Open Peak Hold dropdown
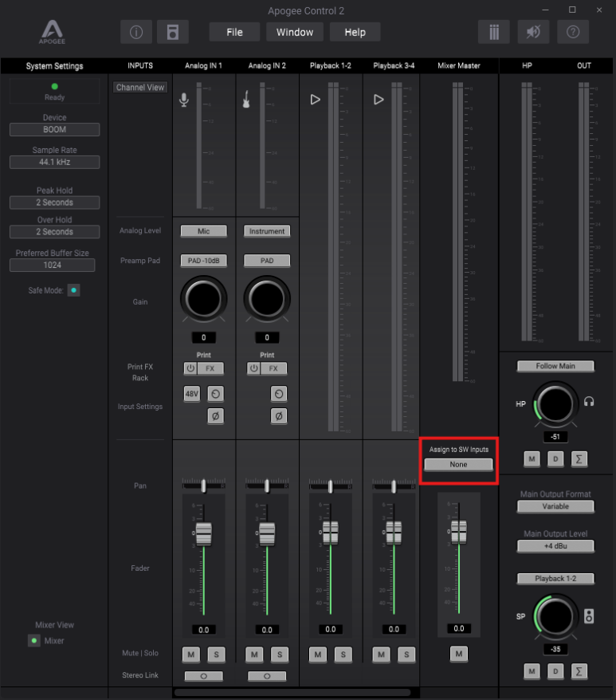This screenshot has height=700, width=616. point(54,203)
